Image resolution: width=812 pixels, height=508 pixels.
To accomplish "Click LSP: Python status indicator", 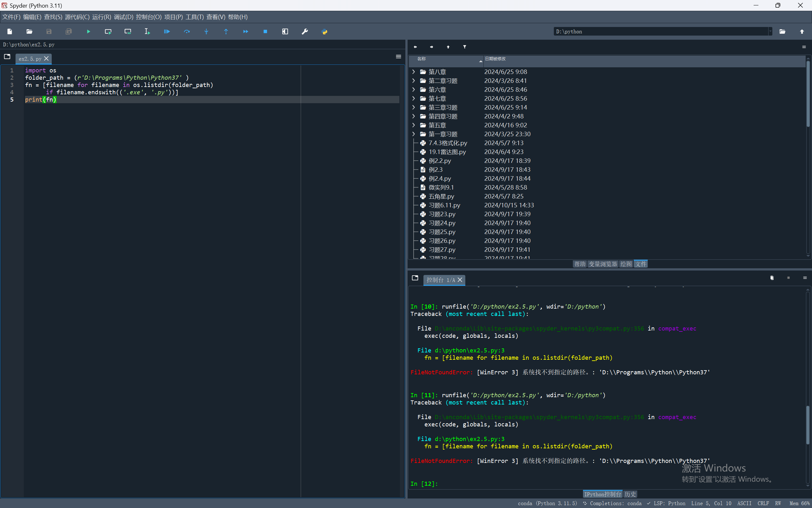I will 666,503.
